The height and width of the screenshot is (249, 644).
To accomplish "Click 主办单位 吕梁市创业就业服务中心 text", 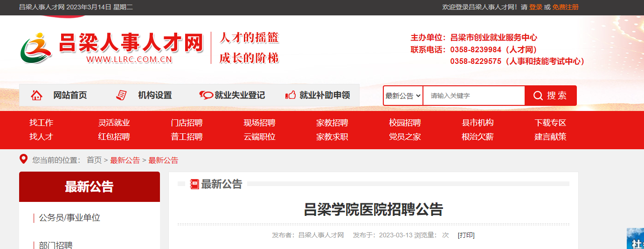I will coord(474,38).
